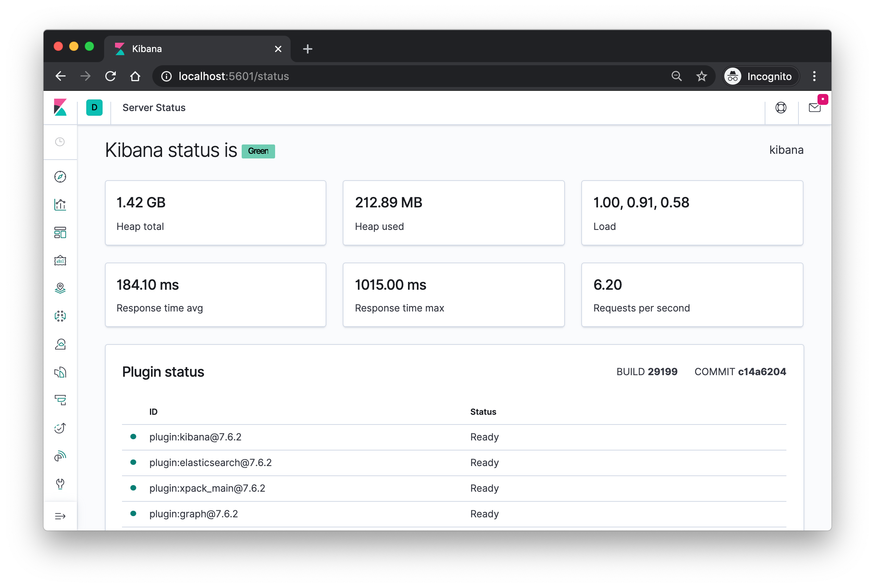Screen dimensions: 875x588
Task: Bookmark this page with the star
Action: click(x=701, y=76)
